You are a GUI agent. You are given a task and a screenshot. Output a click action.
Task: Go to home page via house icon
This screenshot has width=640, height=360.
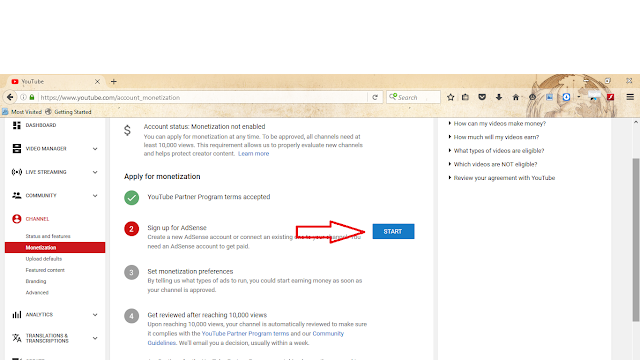(x=516, y=97)
